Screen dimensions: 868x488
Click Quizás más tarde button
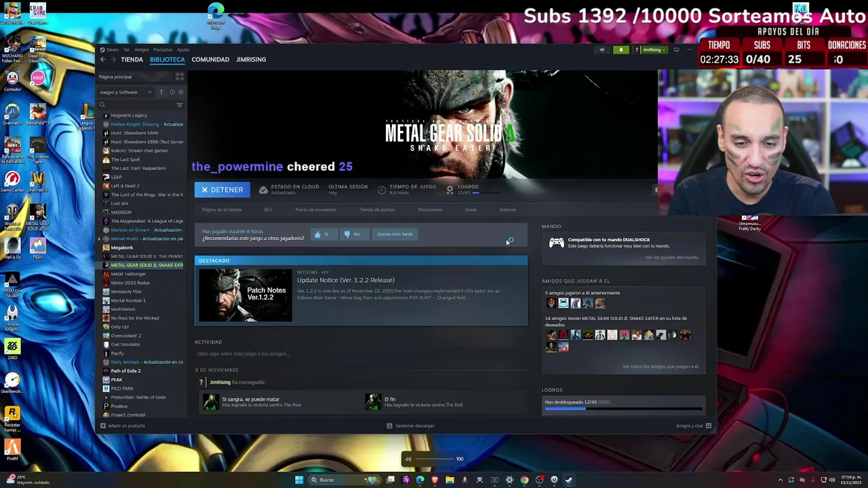click(x=395, y=235)
